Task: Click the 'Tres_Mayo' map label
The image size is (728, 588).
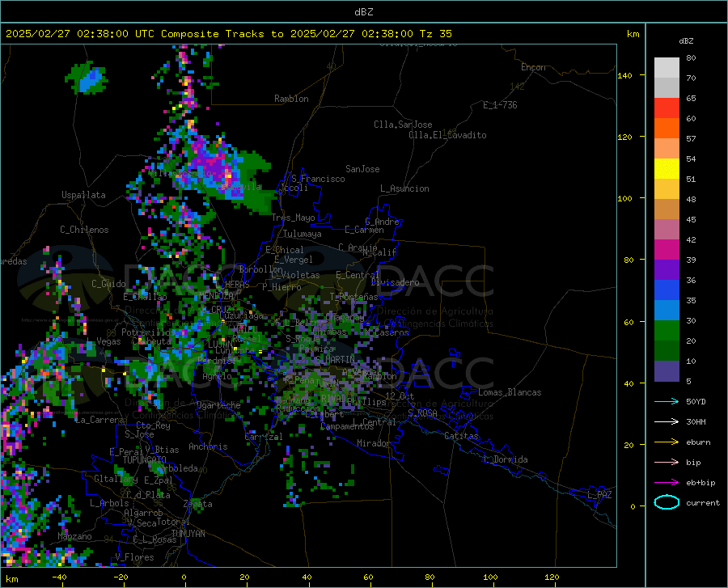Action: pos(293,218)
